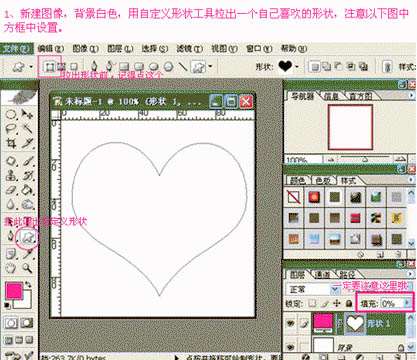This screenshot has height=360, width=417.
Task: Select the Rounded Rectangle tool in options bar
Action: point(139,67)
